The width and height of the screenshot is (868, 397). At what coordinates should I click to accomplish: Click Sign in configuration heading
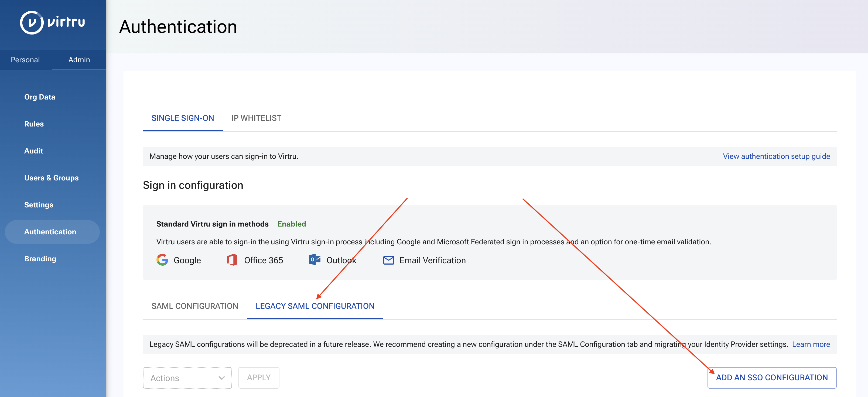[193, 185]
